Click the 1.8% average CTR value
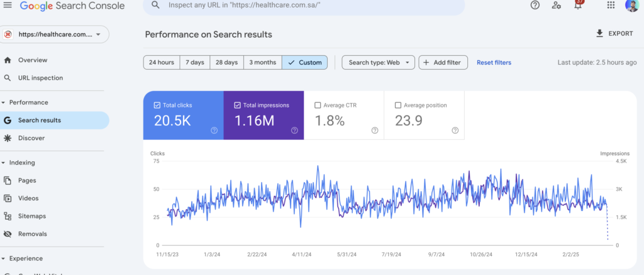644x275 pixels. click(330, 121)
